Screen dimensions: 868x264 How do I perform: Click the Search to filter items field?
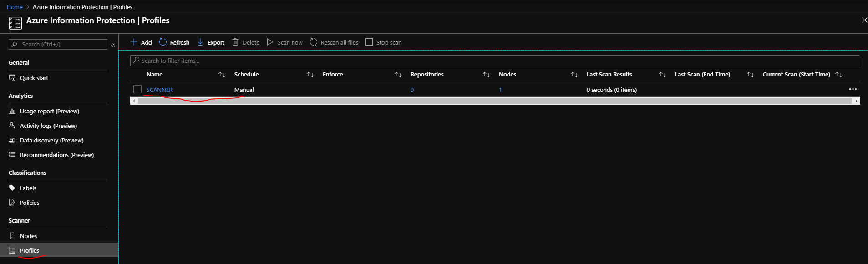pyautogui.click(x=495, y=61)
